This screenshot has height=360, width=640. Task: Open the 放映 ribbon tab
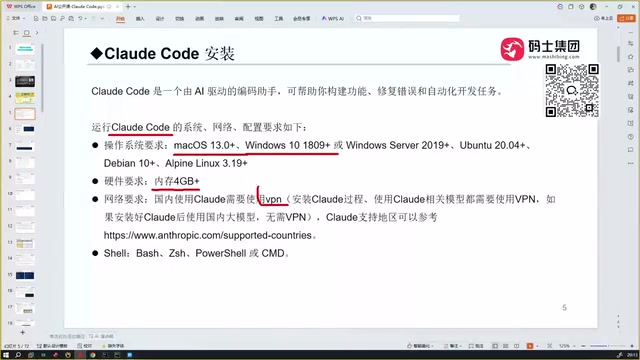[x=219, y=19]
